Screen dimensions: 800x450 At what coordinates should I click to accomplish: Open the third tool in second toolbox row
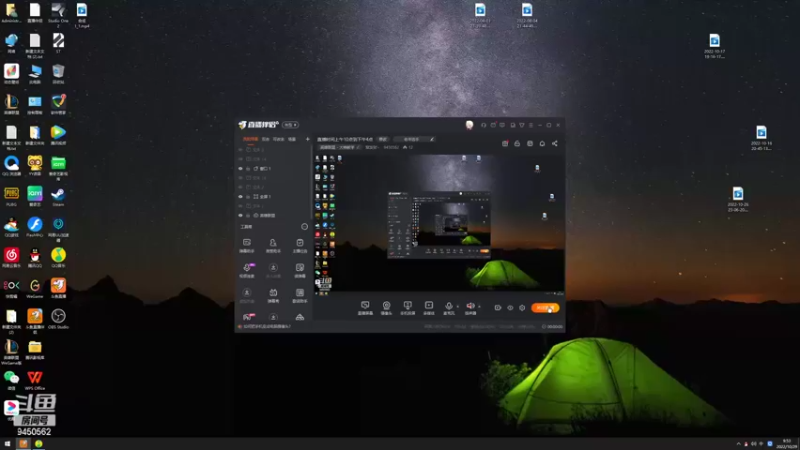pos(299,270)
